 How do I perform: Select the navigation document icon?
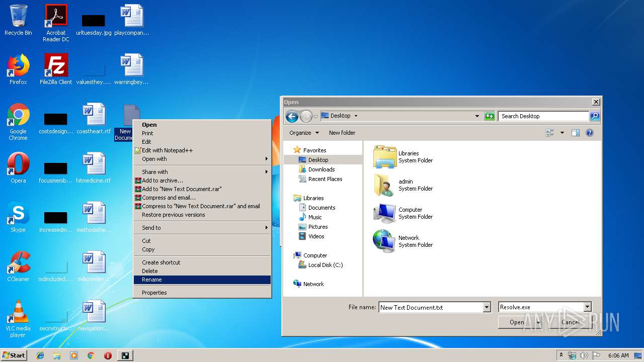[94, 316]
